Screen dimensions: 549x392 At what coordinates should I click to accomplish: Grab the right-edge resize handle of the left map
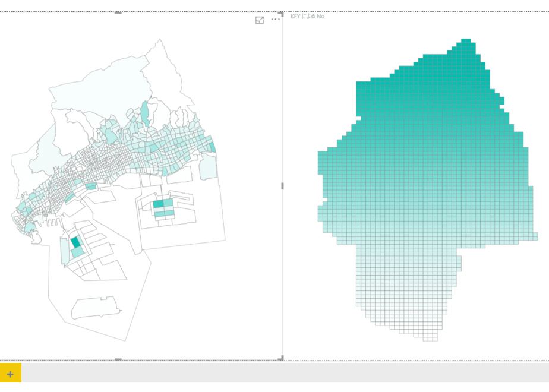click(282, 186)
